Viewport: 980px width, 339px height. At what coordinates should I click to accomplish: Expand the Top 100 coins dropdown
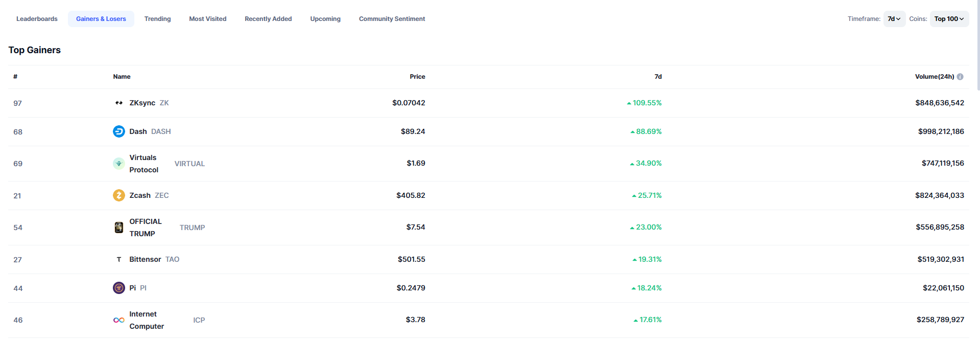pyautogui.click(x=949, y=19)
